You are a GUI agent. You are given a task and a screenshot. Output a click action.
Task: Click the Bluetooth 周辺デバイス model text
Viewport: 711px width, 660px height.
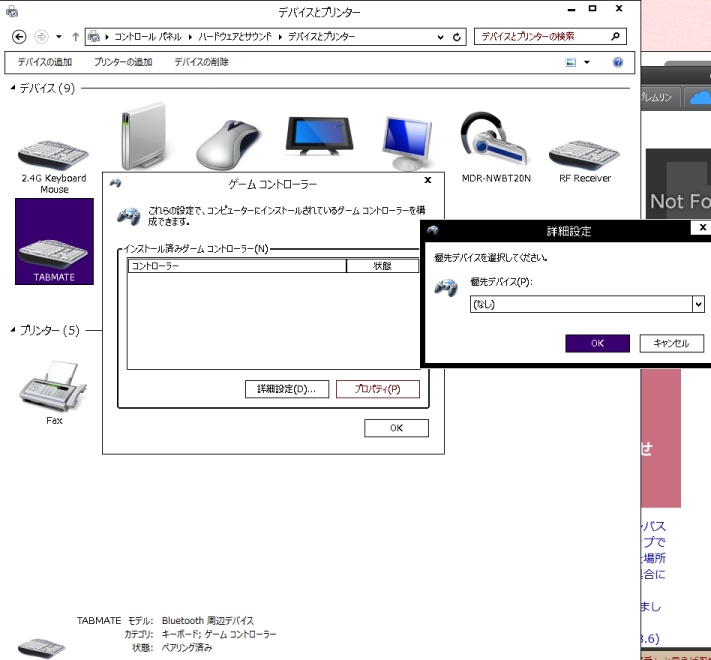pyautogui.click(x=208, y=621)
